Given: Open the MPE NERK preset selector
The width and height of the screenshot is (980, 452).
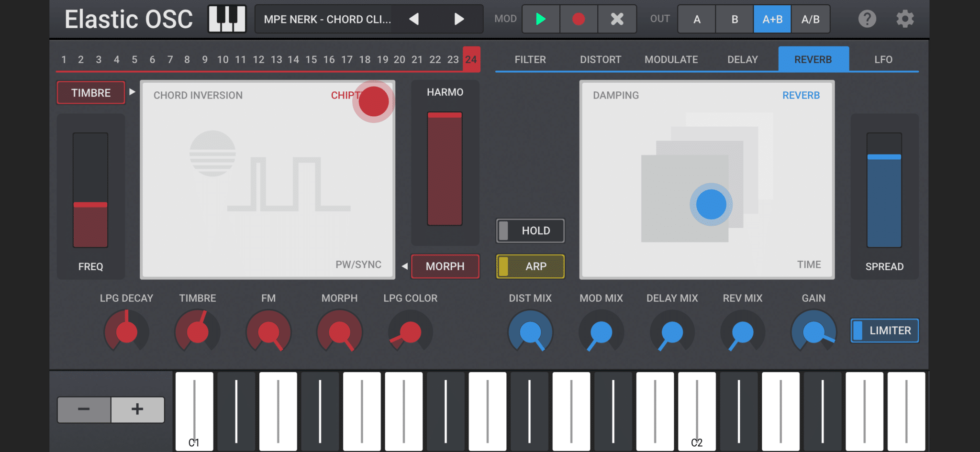Looking at the screenshot, I should (x=327, y=19).
